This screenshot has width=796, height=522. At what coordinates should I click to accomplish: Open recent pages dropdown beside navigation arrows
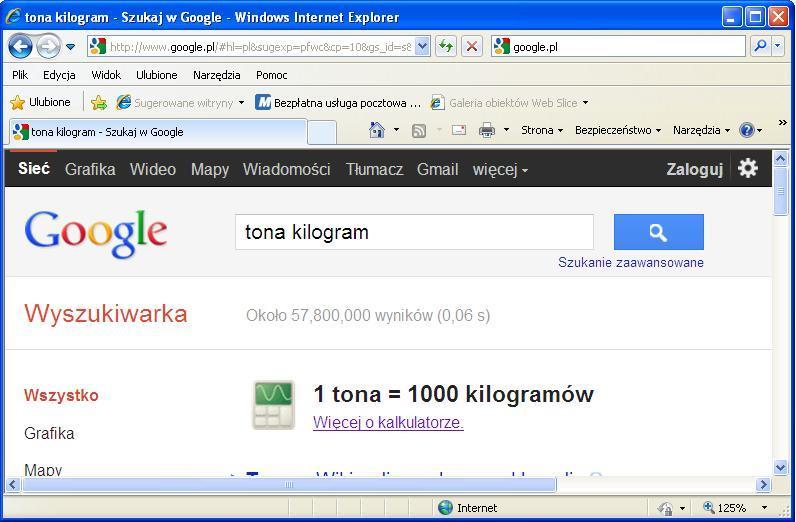coord(71,47)
